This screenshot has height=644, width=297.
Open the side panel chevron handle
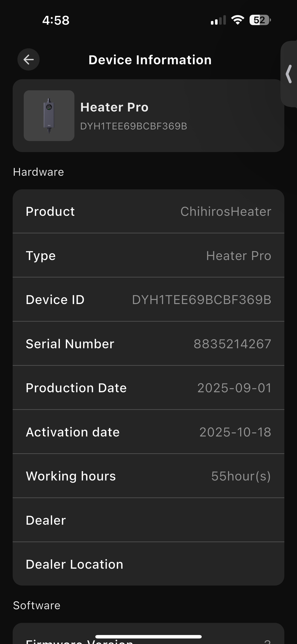289,74
